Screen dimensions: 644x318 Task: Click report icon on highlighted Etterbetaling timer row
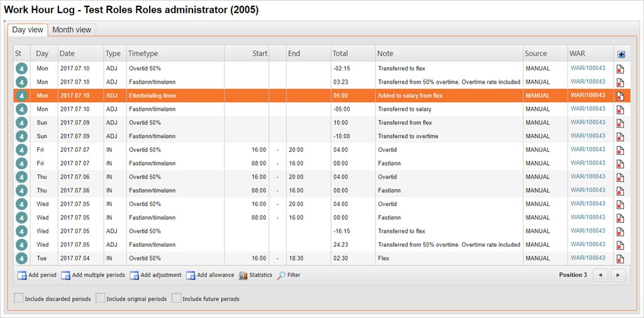pos(620,96)
